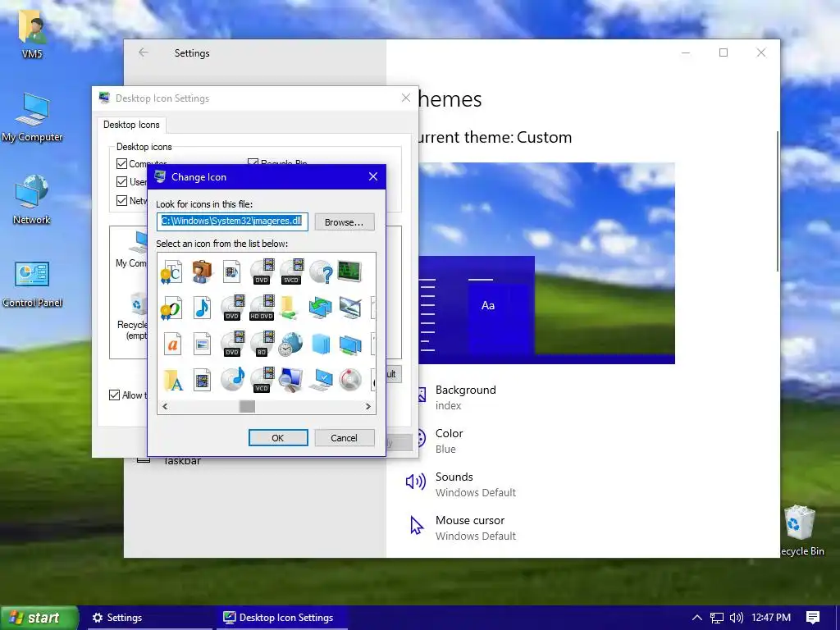Open Sounds settings in Themes
Screen dimensions: 840x630
[461, 484]
